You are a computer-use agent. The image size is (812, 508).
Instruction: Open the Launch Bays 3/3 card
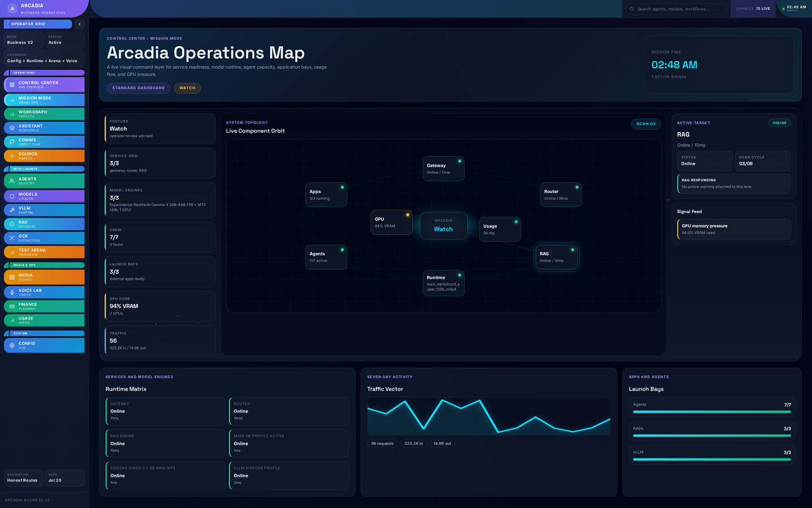point(160,271)
